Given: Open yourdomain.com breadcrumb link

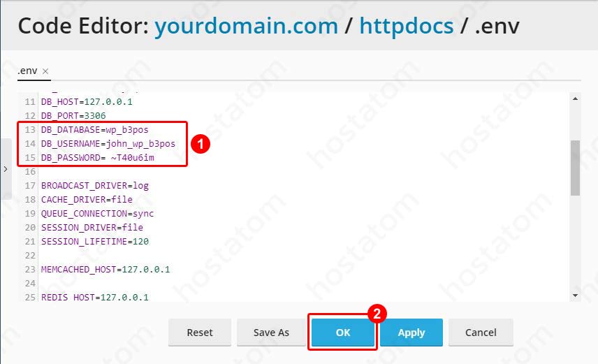Looking at the screenshot, I should click(246, 27).
